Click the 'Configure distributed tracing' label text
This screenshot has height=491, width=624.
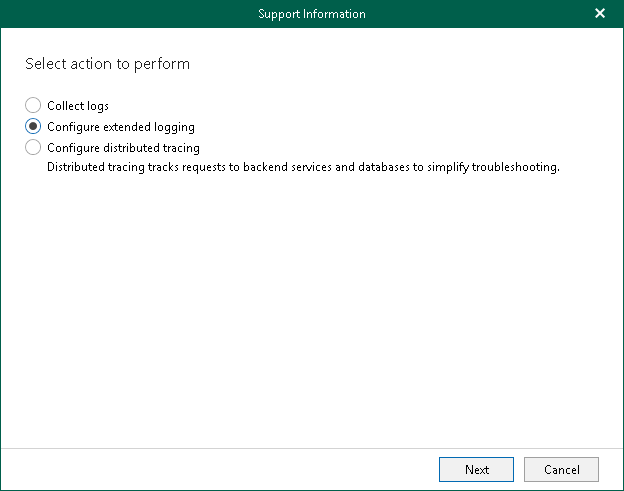[123, 148]
